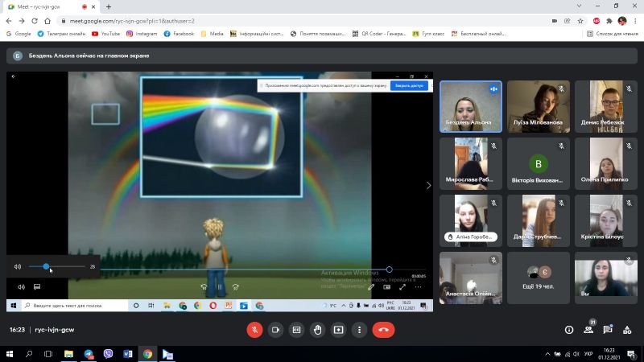
Task: Adjust shared video volume slider
Action: (x=57, y=266)
